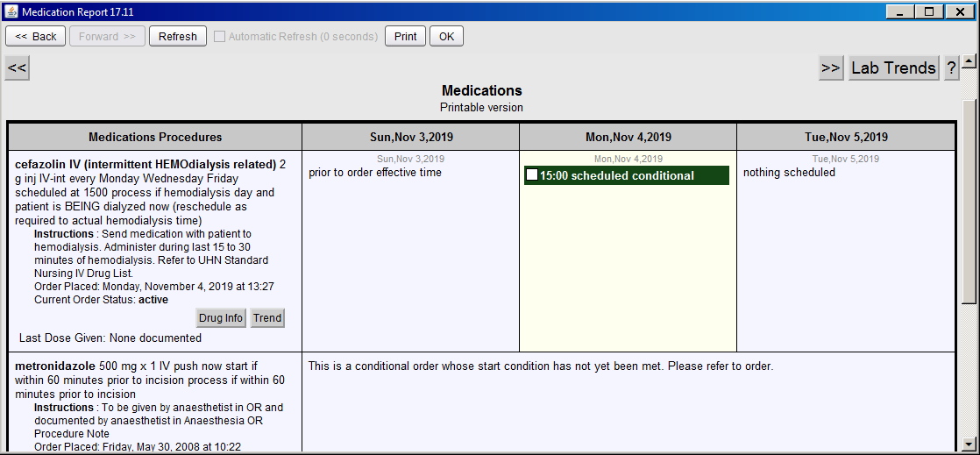The width and height of the screenshot is (980, 455).
Task: Click the Printable version link text
Action: pyautogui.click(x=481, y=108)
